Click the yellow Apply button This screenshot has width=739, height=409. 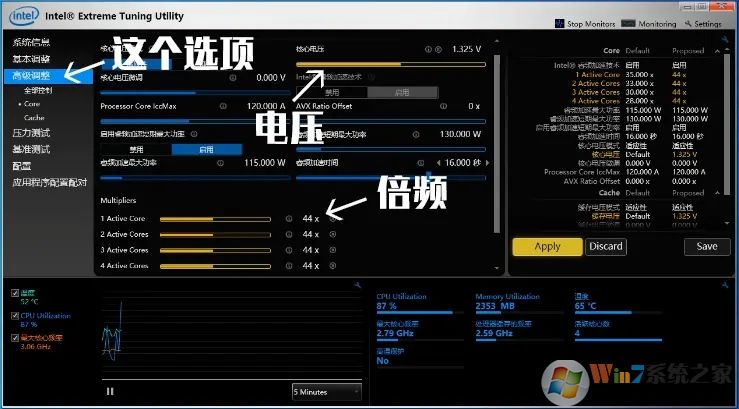pos(547,246)
